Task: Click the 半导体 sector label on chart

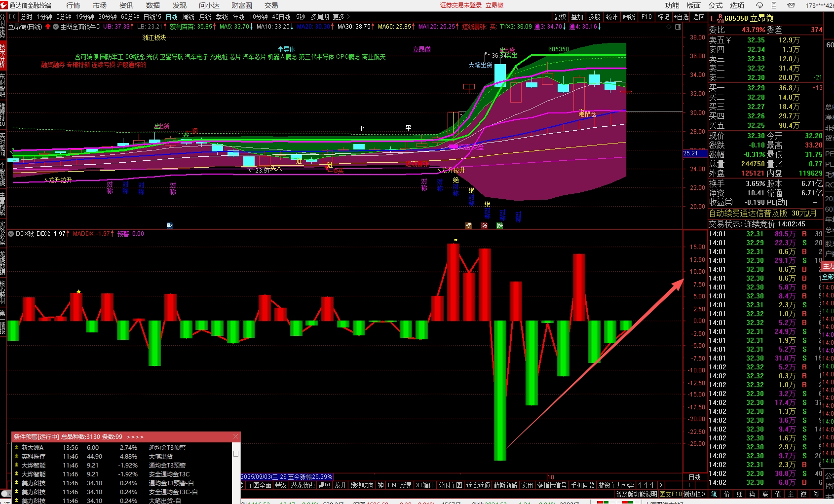Action: point(286,49)
